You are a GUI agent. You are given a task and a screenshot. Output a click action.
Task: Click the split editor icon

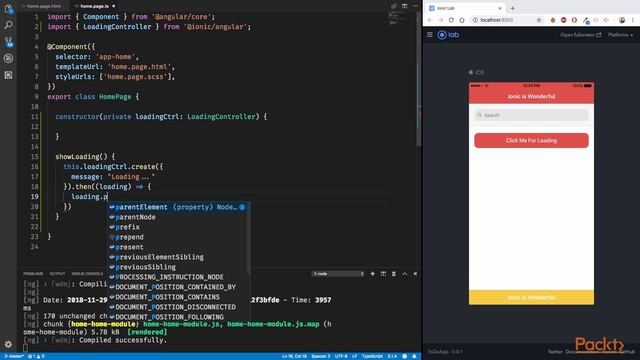[404, 6]
